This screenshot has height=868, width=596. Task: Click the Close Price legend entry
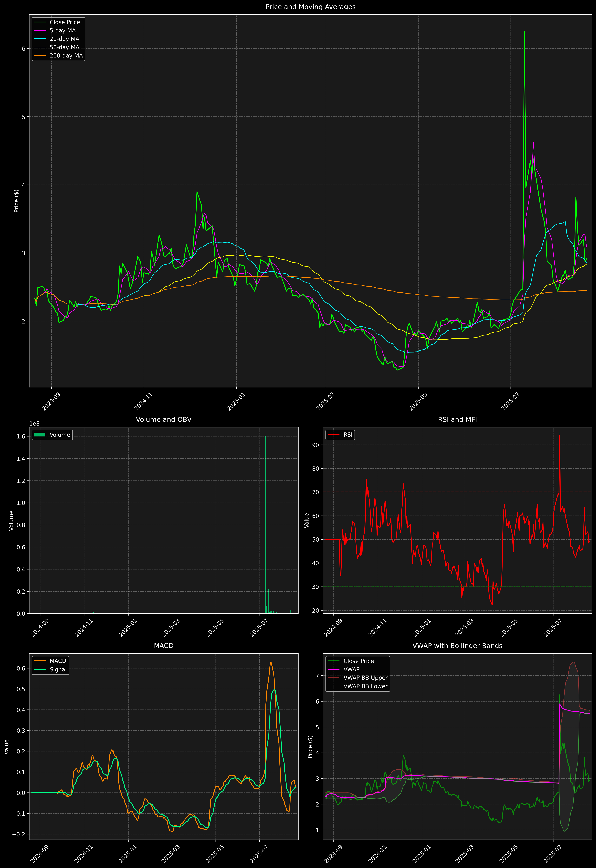pos(65,22)
